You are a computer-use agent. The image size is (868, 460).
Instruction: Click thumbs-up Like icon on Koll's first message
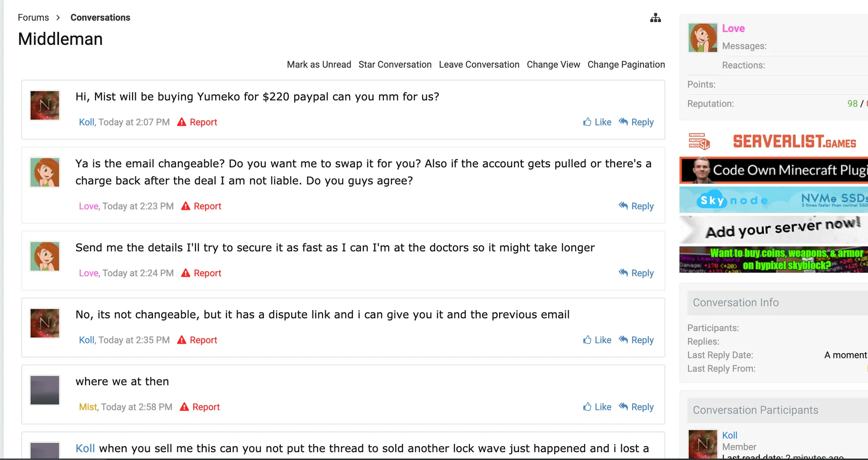tap(587, 122)
